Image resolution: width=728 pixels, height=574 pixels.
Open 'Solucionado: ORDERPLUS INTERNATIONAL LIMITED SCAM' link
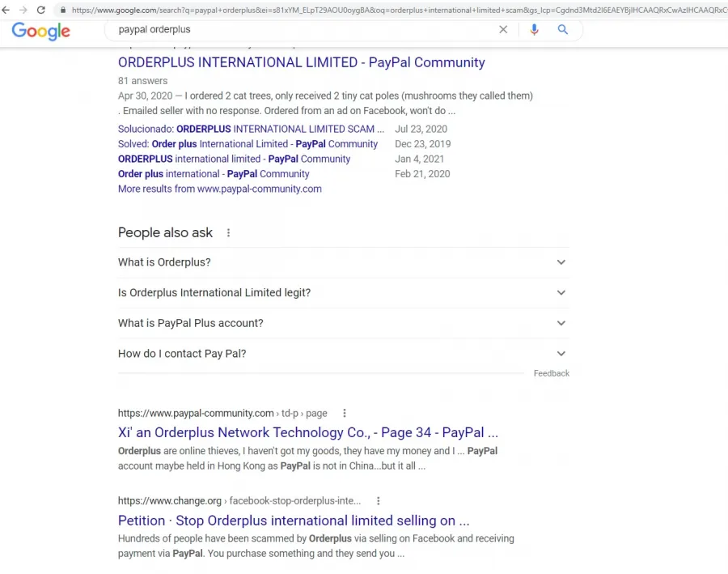[252, 130]
